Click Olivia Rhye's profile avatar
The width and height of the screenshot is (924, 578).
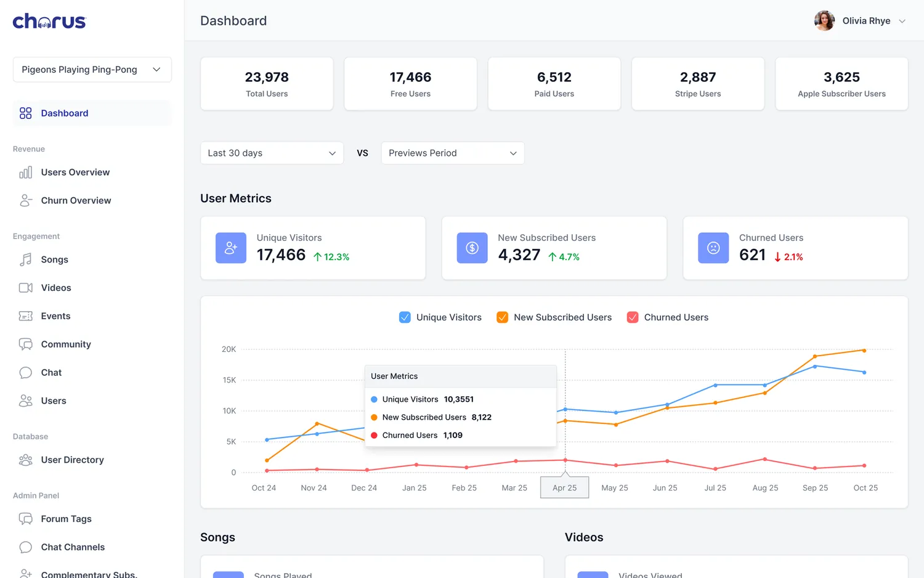click(824, 21)
